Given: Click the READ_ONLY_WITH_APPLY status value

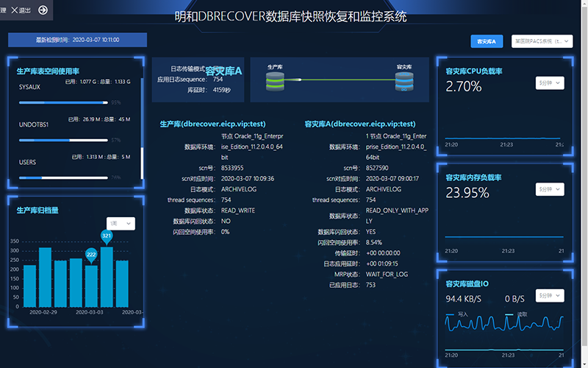Looking at the screenshot, I should [x=397, y=216].
